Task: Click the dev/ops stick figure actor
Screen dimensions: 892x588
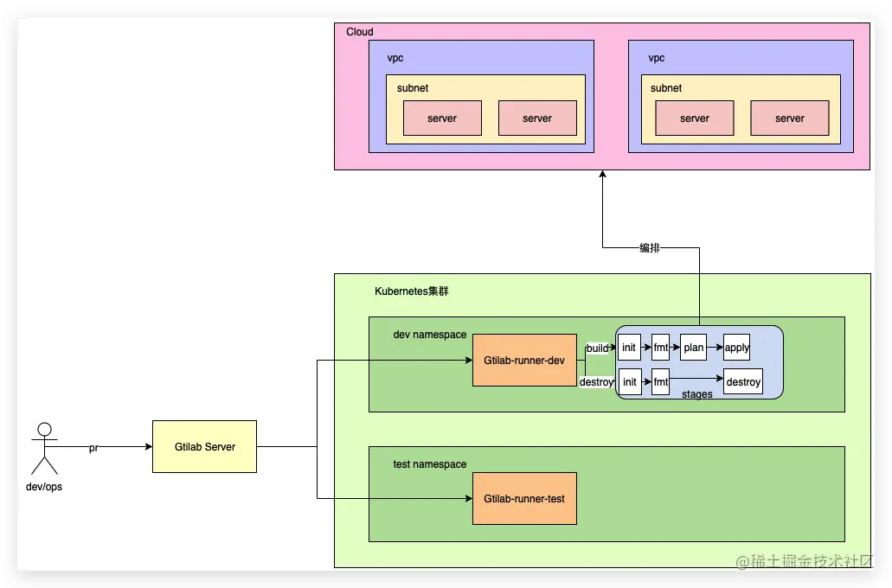Action: click(44, 448)
